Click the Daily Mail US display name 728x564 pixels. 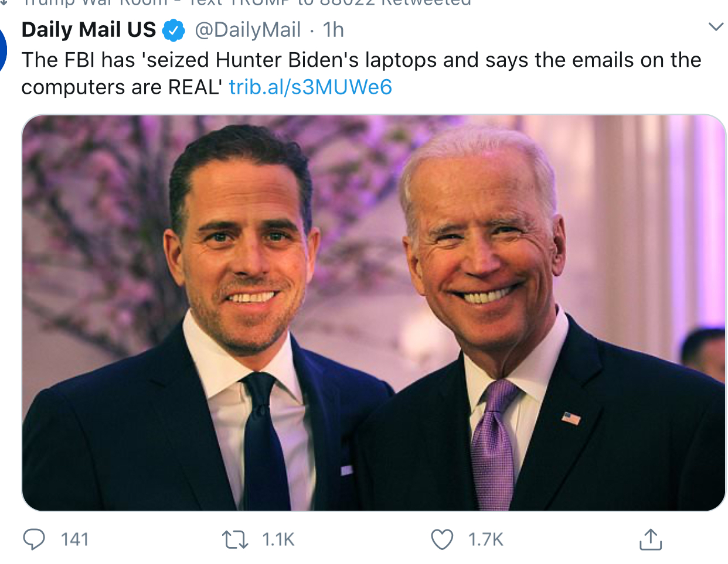[x=89, y=30]
